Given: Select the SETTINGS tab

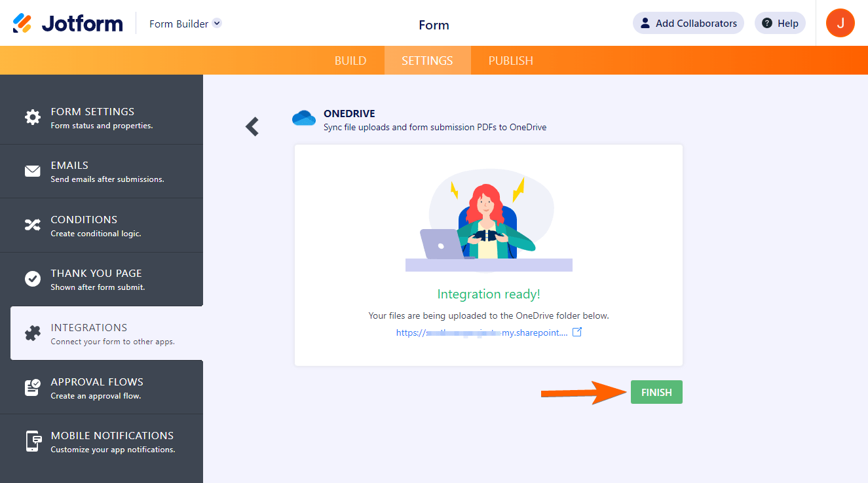Looking at the screenshot, I should point(427,60).
